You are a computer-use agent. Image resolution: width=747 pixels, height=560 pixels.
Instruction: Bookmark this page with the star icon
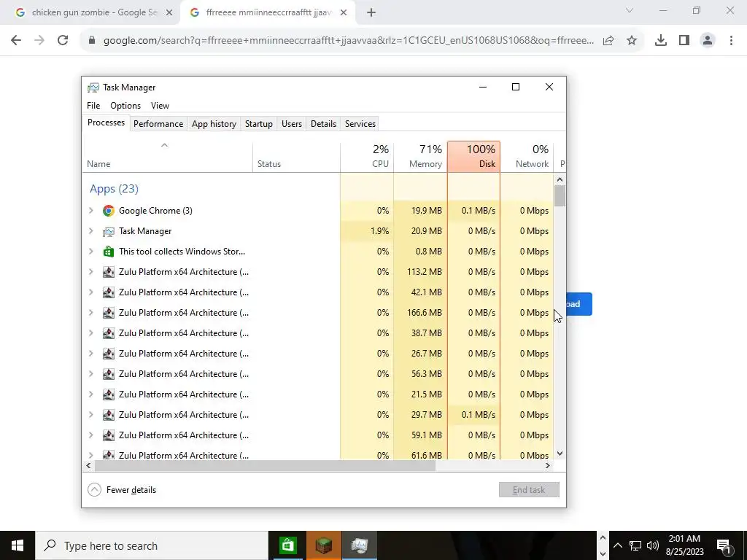click(632, 41)
